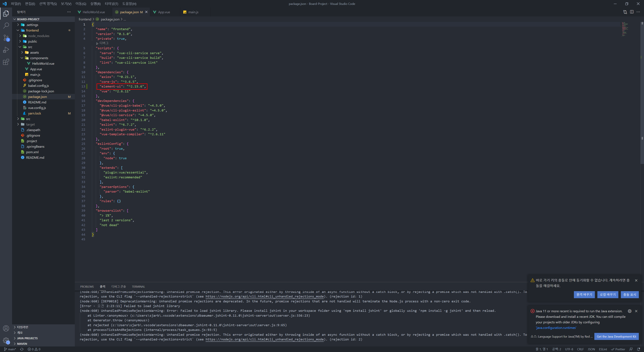This screenshot has height=352, width=644.
Task: Click the Manage gear icon
Action: (6, 340)
